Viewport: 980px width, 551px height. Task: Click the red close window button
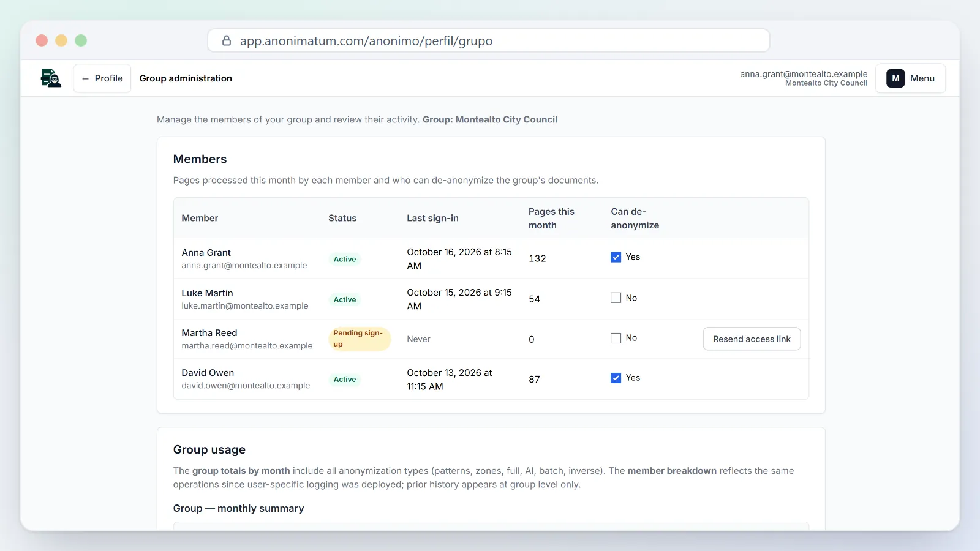(x=42, y=40)
